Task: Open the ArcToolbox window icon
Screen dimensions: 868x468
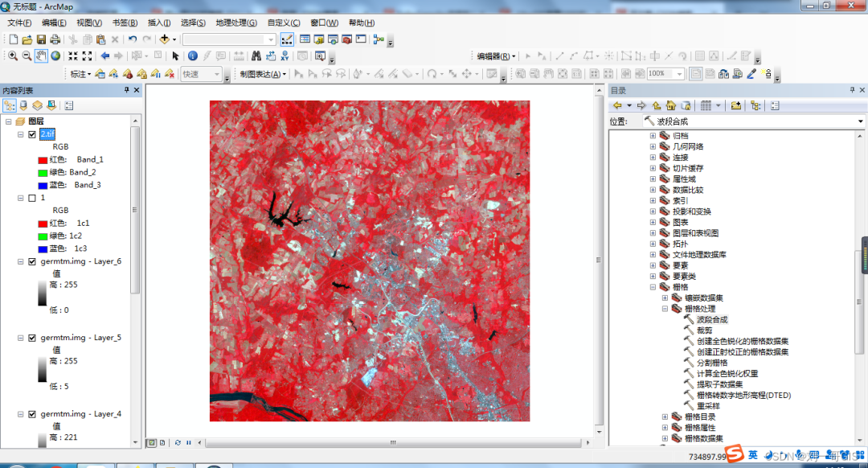Action: click(x=346, y=39)
